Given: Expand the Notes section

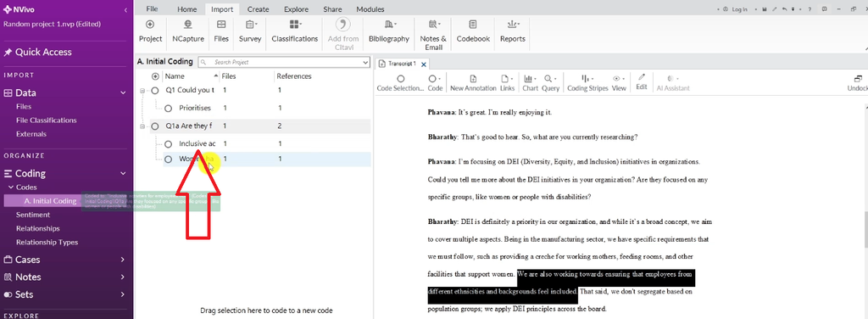Looking at the screenshot, I should click(x=124, y=277).
